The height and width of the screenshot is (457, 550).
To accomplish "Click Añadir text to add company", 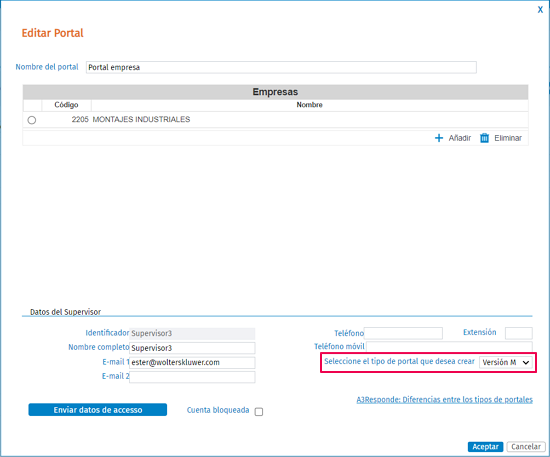I will [x=460, y=138].
